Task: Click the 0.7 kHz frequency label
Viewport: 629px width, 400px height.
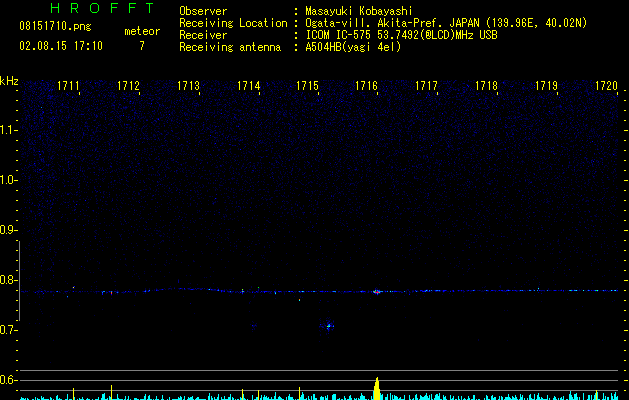Action: (x=8, y=330)
